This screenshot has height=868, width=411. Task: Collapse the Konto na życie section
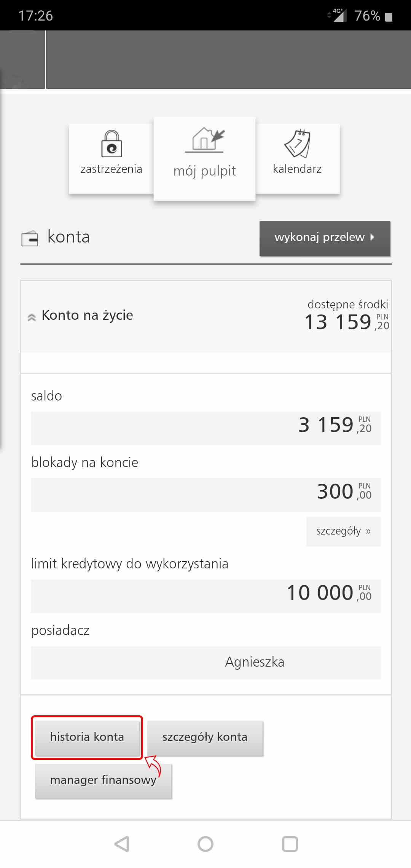coord(32,317)
